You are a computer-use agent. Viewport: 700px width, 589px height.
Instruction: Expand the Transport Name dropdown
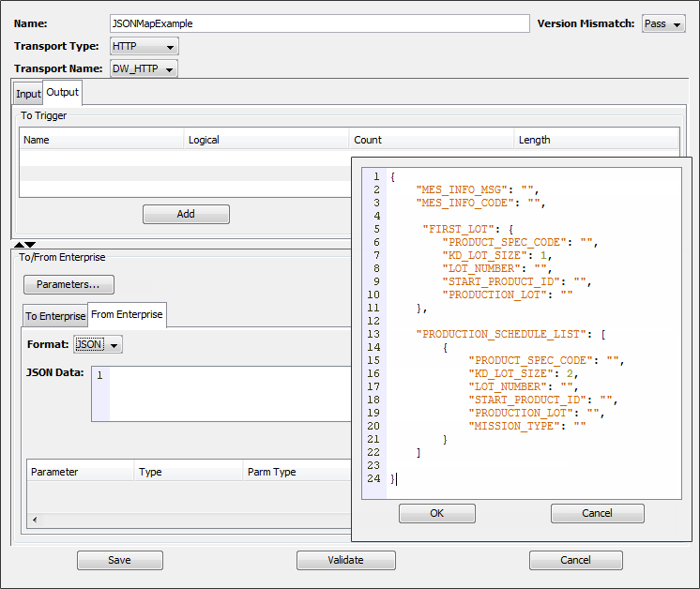point(144,68)
